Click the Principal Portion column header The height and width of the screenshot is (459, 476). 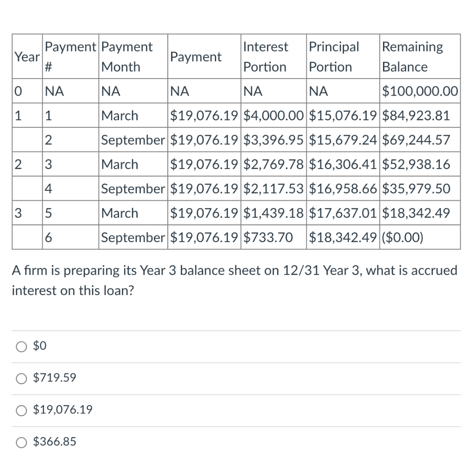coord(331,56)
